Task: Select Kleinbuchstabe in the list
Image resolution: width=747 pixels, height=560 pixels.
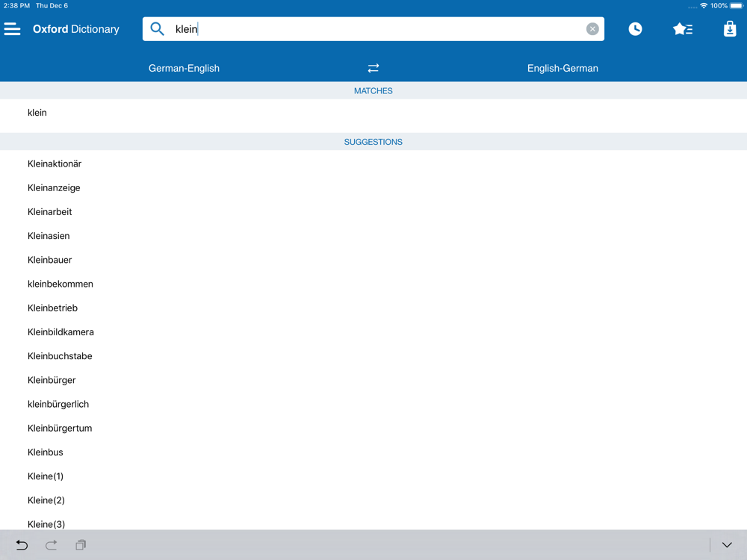Action: [373, 356]
